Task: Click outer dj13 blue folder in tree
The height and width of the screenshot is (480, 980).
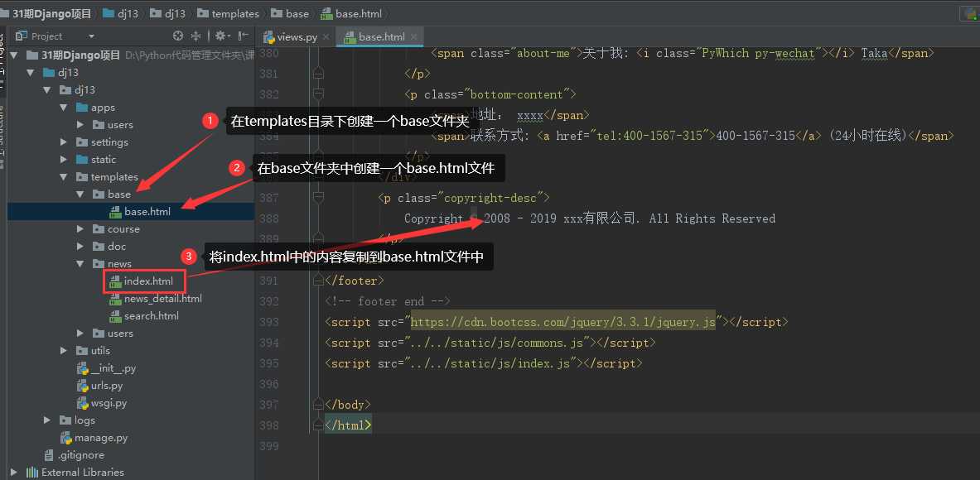Action: tap(60, 72)
